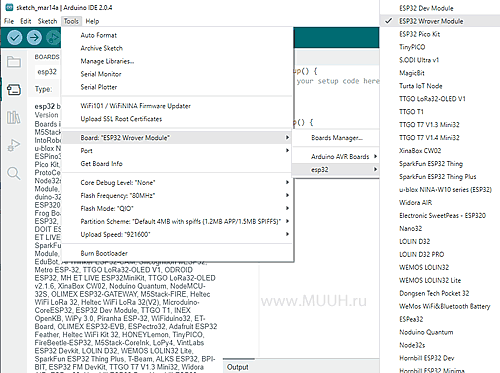Viewport: 500px width, 373px height.
Task: Click the Arduino IDE window title icon
Action: (9, 7)
